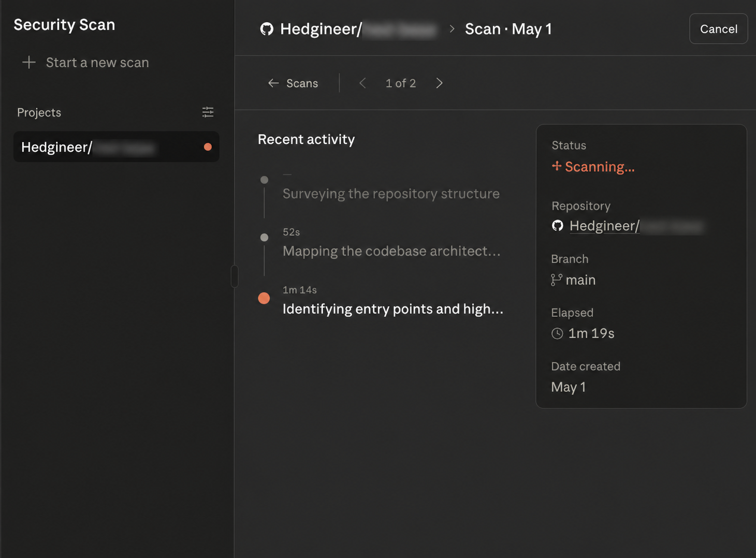Viewport: 756px width, 558px height.
Task: Click the sidebar resize handle
Action: pos(235,276)
